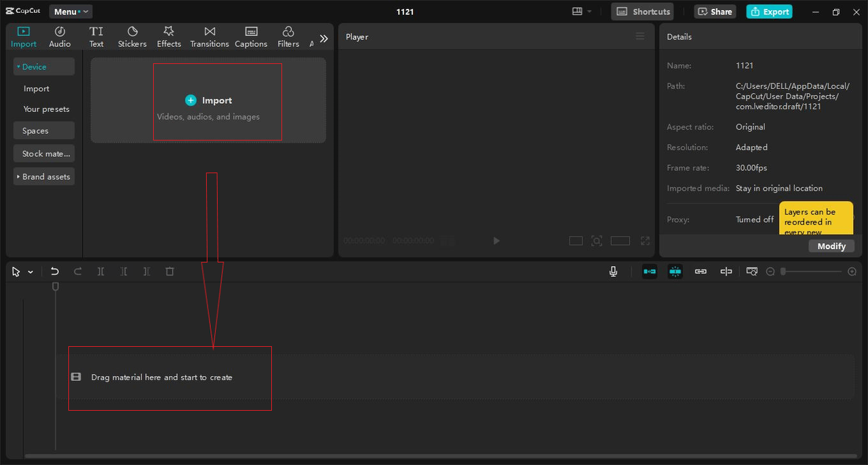
Task: Expand the Brand assets section
Action: click(x=43, y=176)
